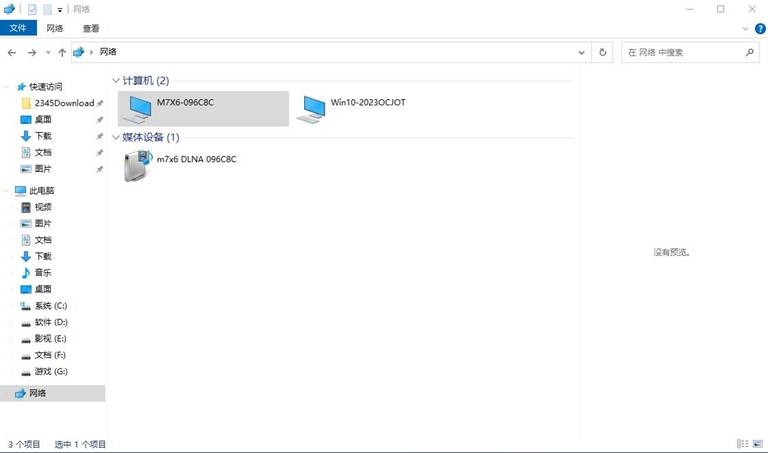The image size is (768, 453).
Task: Collapse the 计算机 (2) group
Action: tap(116, 80)
